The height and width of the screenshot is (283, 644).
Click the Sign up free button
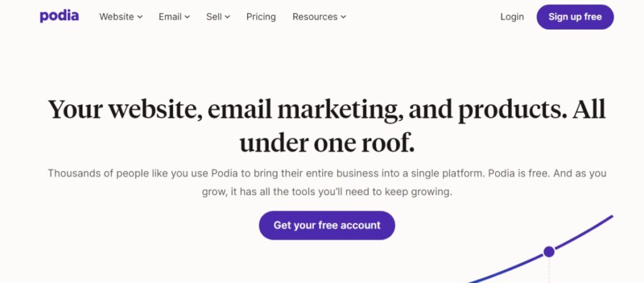(575, 17)
